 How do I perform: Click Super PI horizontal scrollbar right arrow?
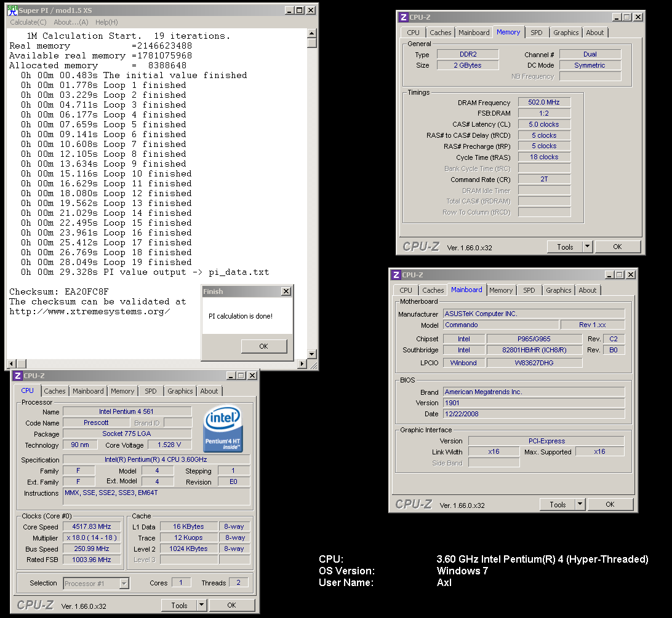302,363
